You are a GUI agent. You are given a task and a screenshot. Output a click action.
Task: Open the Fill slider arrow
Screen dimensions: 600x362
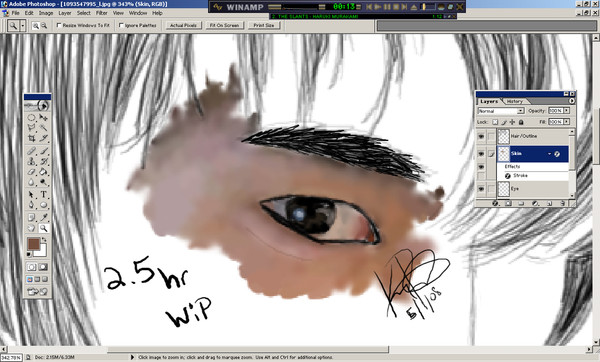click(566, 122)
